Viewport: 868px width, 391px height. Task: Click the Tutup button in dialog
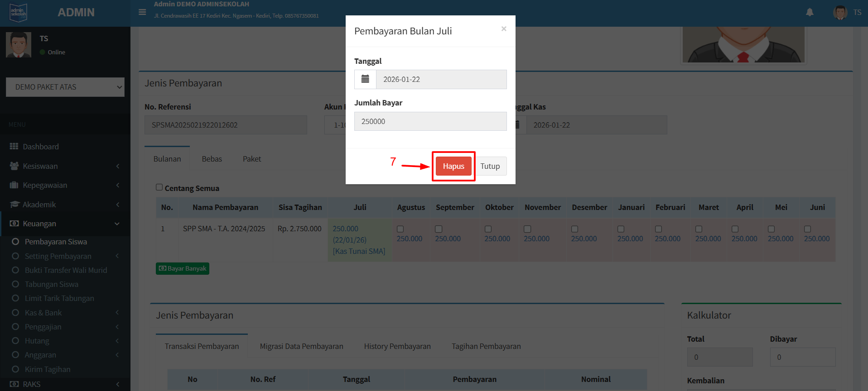[490, 166]
